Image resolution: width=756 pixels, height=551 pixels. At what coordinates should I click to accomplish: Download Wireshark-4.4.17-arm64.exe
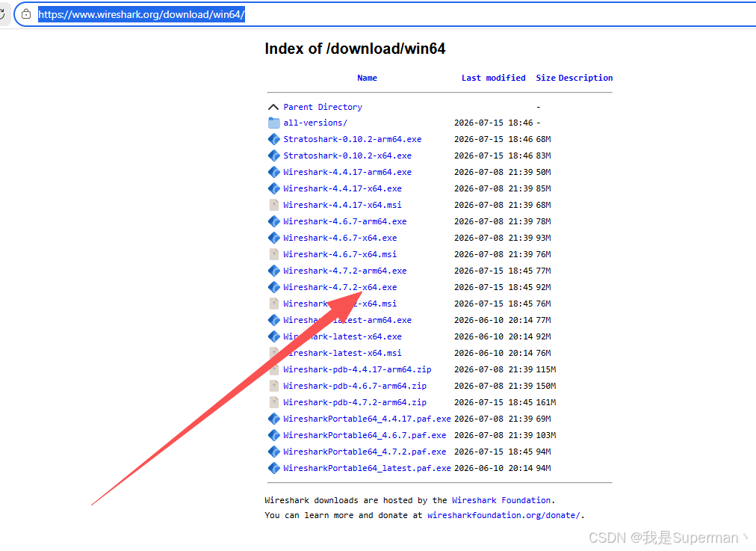[x=347, y=172]
